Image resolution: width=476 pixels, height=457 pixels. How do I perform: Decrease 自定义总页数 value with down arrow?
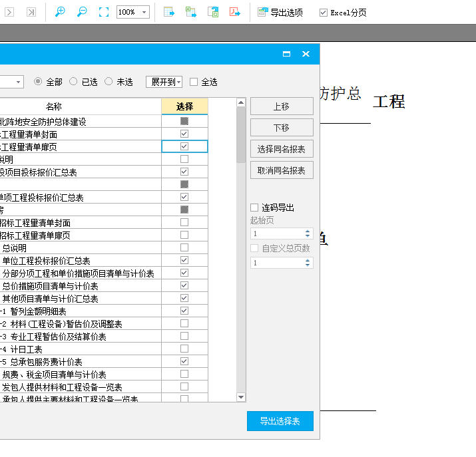tap(308, 265)
